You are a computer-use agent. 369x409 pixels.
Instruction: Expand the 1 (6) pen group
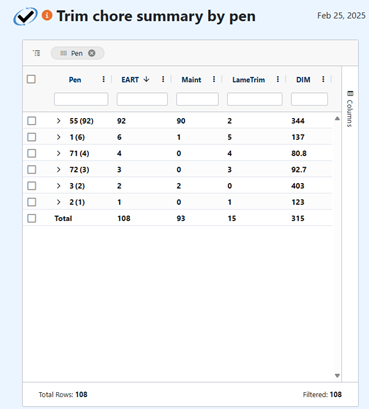pos(59,137)
